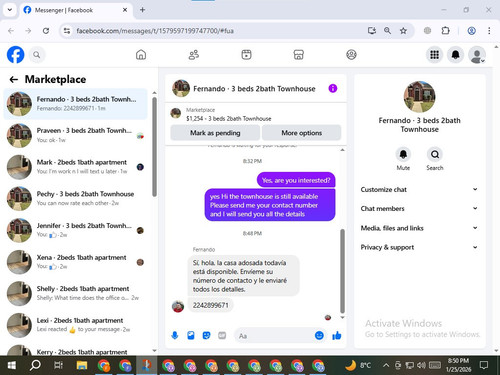Image resolution: width=500 pixels, height=375 pixels.
Task: Open the Groups icon in top navigation
Action: [x=351, y=55]
